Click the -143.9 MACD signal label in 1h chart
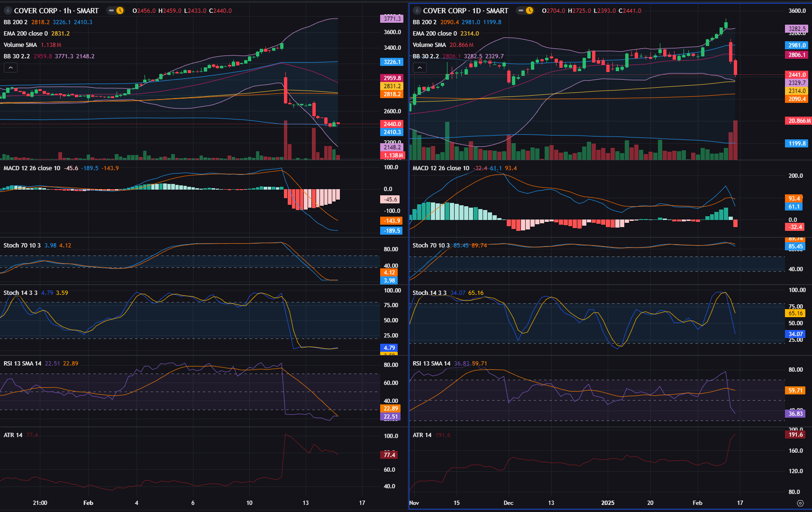The image size is (812, 512). [x=392, y=221]
